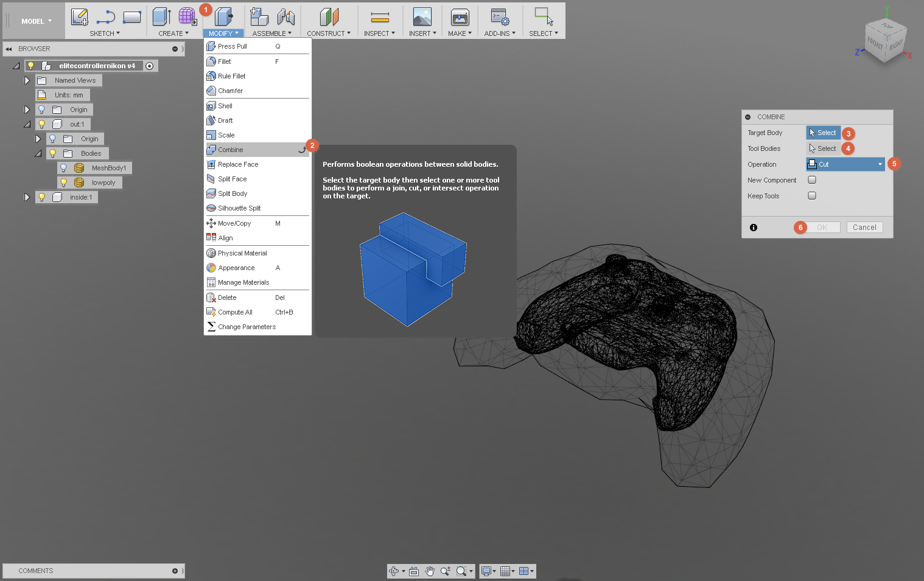Open the MODEL workspace dropdown
The width and height of the screenshot is (924, 581).
coord(37,21)
